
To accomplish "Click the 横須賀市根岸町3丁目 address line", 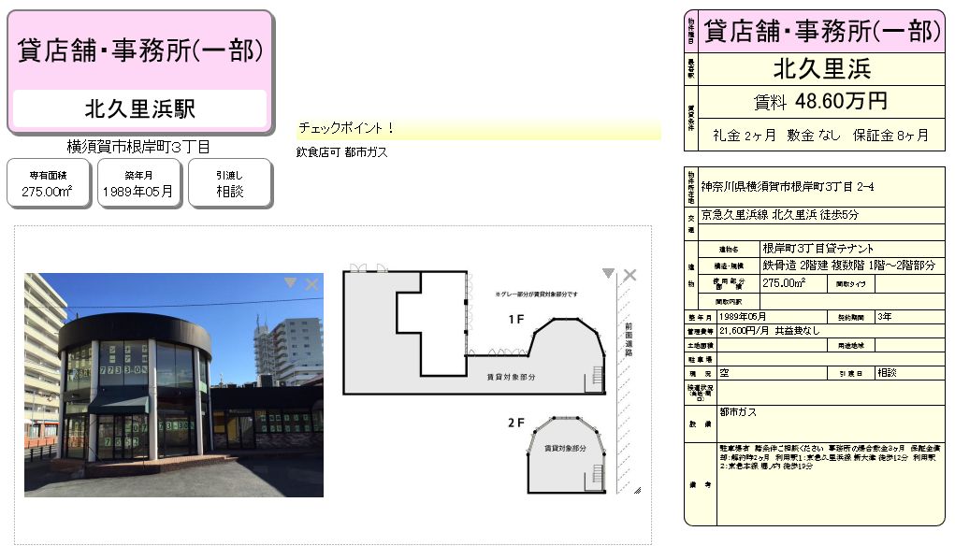I will tap(138, 147).
